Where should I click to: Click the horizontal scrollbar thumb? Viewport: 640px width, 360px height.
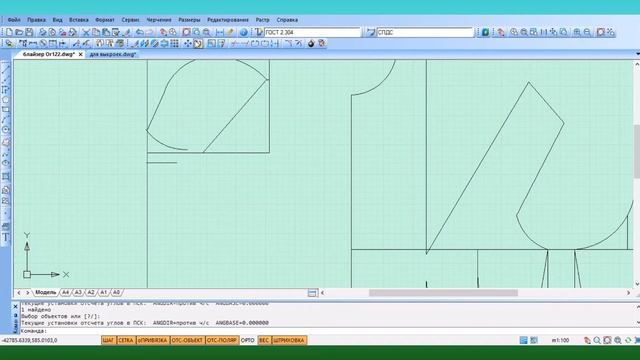tap(443, 293)
